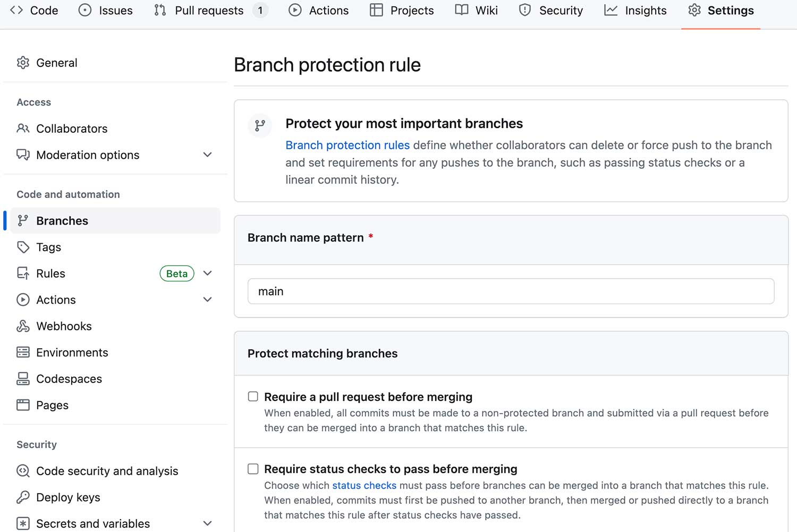Click the Codespaces icon
797x532 pixels.
click(x=23, y=379)
